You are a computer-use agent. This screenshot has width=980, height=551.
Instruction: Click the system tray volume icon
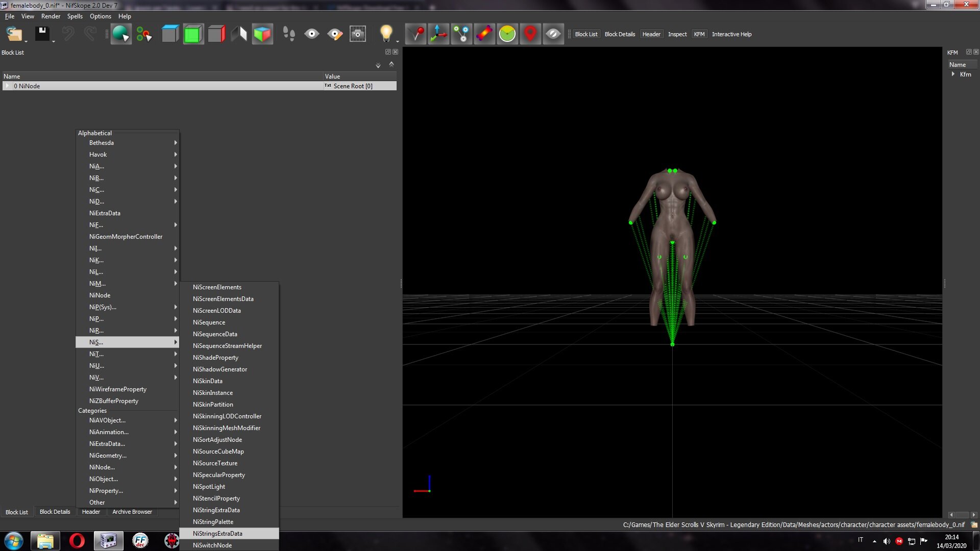(887, 541)
